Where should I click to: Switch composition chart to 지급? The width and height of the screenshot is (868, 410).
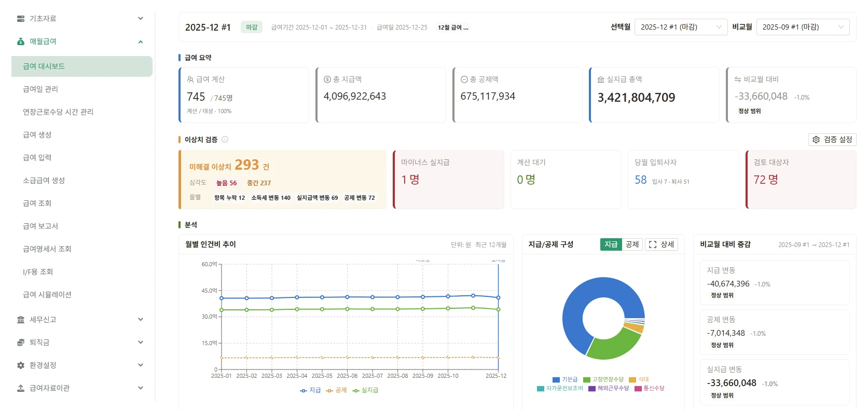tap(611, 244)
